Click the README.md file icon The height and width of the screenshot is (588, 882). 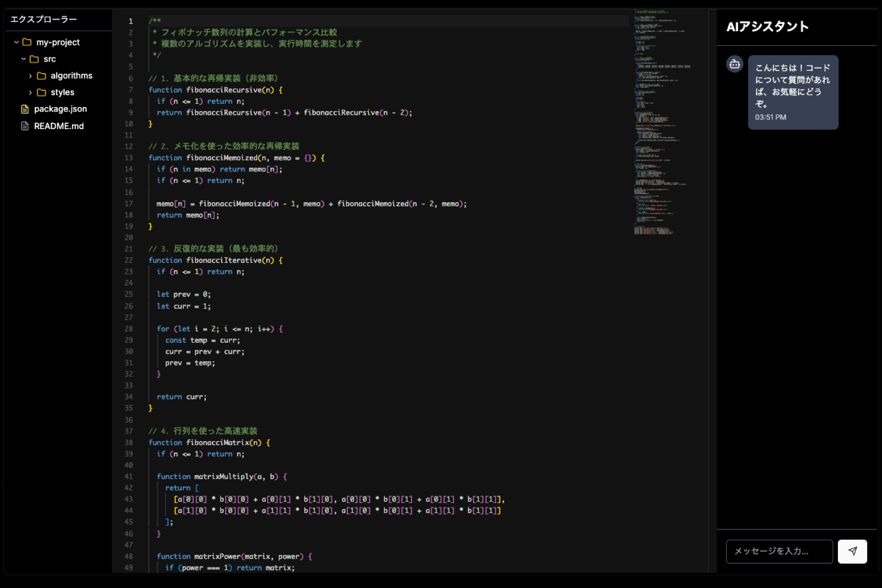(25, 126)
